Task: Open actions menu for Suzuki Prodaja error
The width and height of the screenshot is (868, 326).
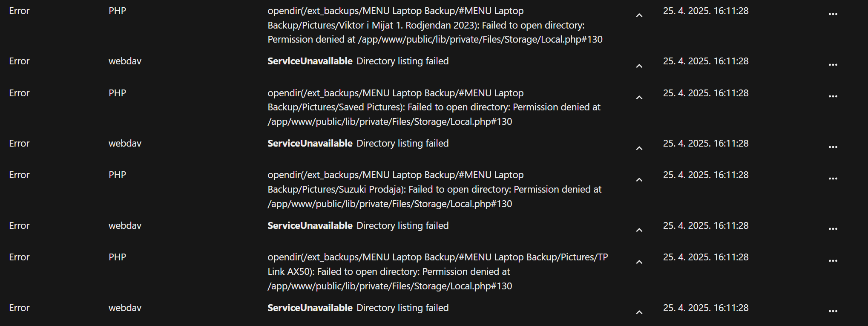Action: (x=833, y=179)
